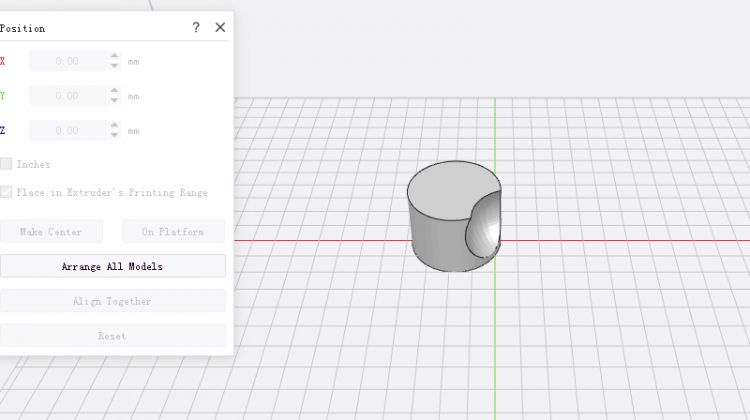Toggle Place in Extruder's Printing Range
750x420 pixels.
coord(6,192)
